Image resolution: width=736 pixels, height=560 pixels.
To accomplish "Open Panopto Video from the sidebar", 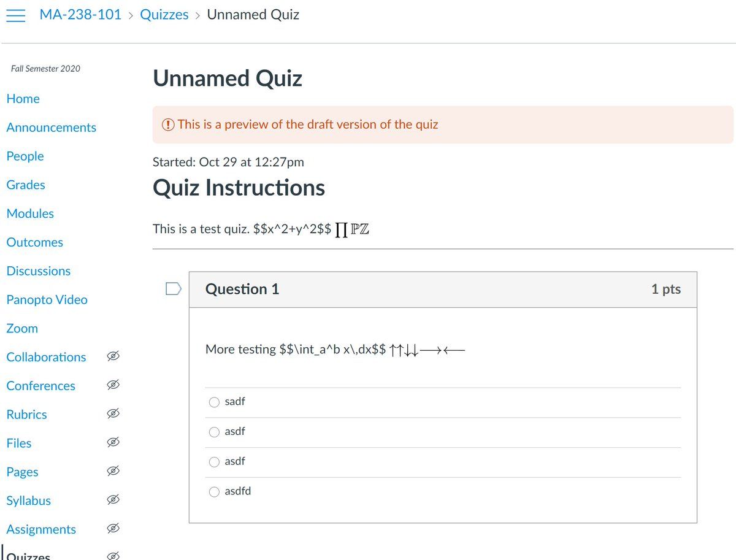I will 47,300.
